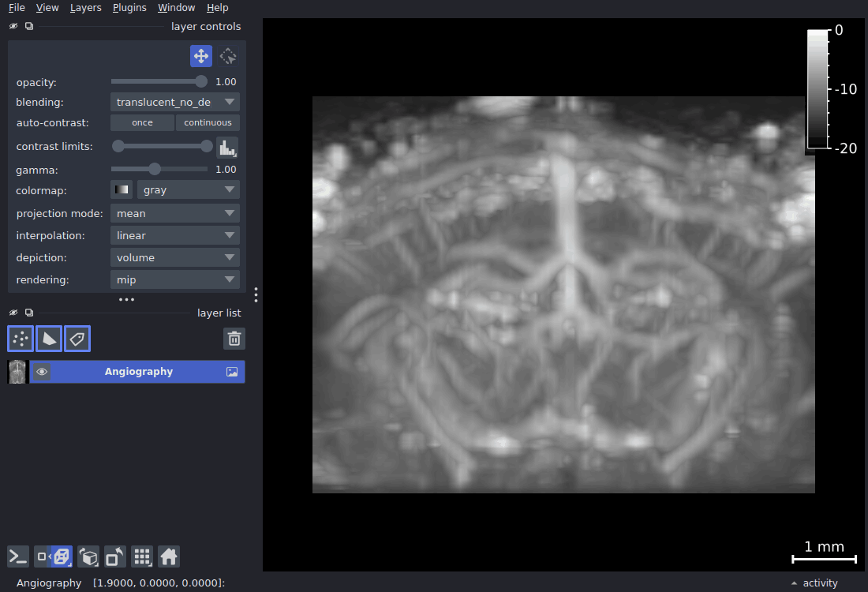Click the gamma slider handle
868x592 pixels.
tap(155, 169)
